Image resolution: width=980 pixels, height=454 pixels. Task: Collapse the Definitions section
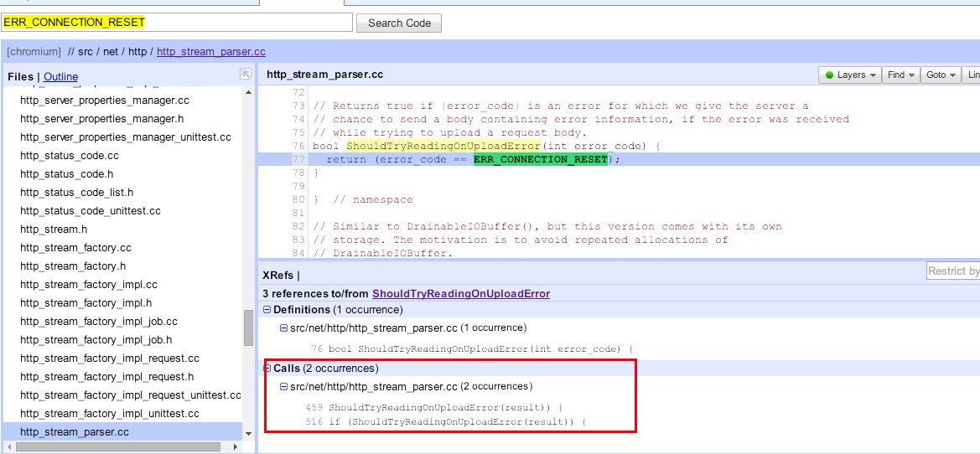pos(267,310)
